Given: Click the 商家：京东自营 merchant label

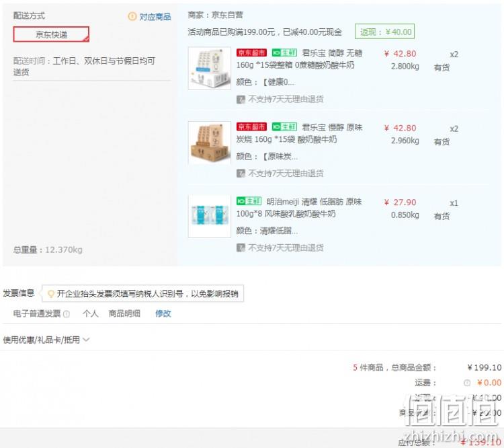Looking at the screenshot, I should pos(215,15).
